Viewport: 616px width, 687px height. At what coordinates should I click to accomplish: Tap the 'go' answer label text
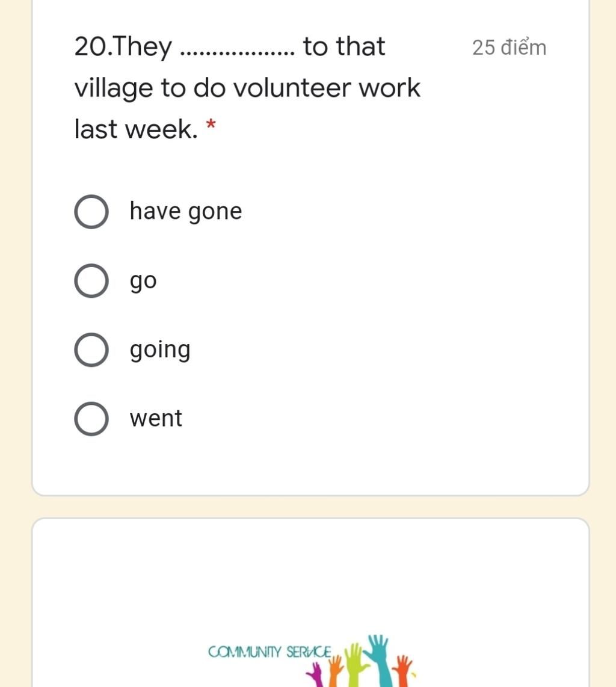click(143, 282)
